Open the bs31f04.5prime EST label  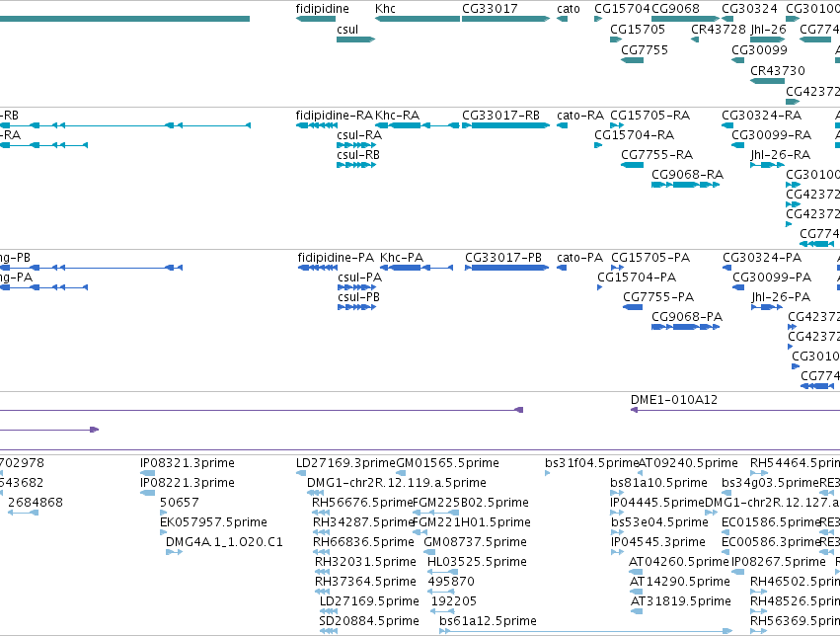(591, 463)
